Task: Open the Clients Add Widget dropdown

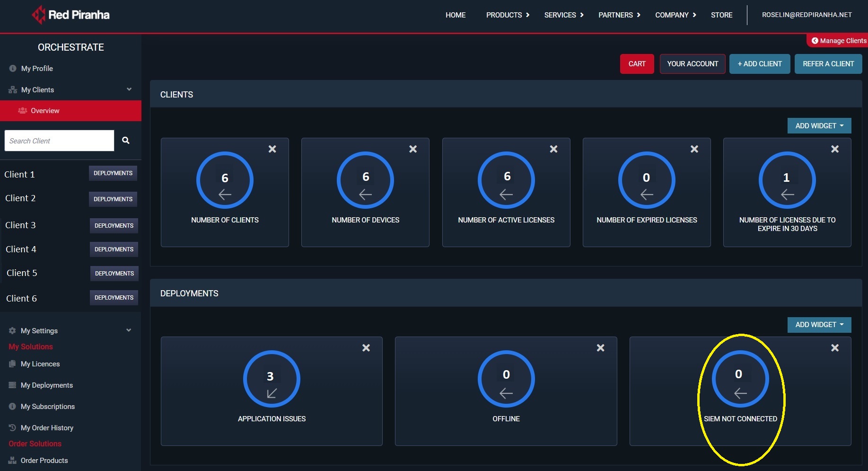Action: pyautogui.click(x=819, y=126)
